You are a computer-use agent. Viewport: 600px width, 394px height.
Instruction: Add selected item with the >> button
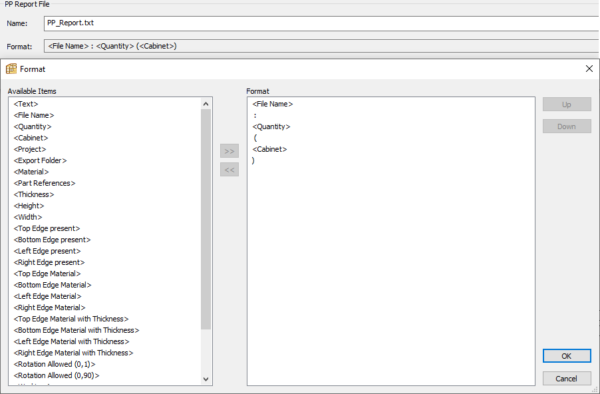(229, 151)
